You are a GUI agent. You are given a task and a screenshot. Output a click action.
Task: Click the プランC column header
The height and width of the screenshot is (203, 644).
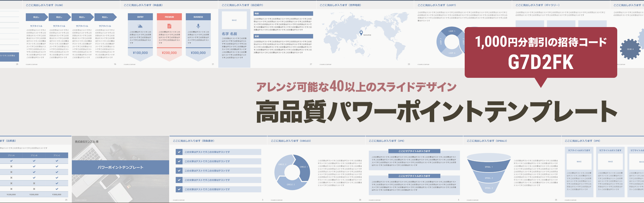point(57,155)
